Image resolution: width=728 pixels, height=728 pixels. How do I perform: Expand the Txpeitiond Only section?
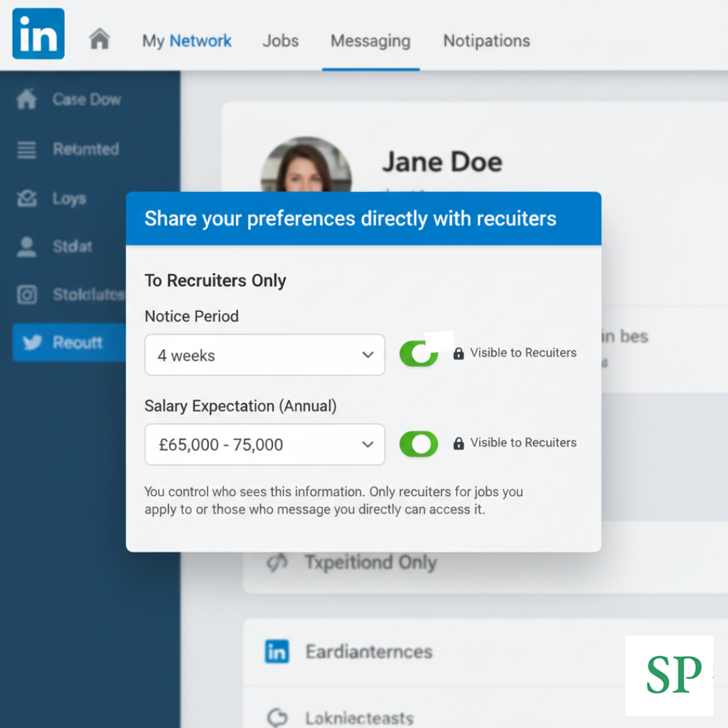370,563
